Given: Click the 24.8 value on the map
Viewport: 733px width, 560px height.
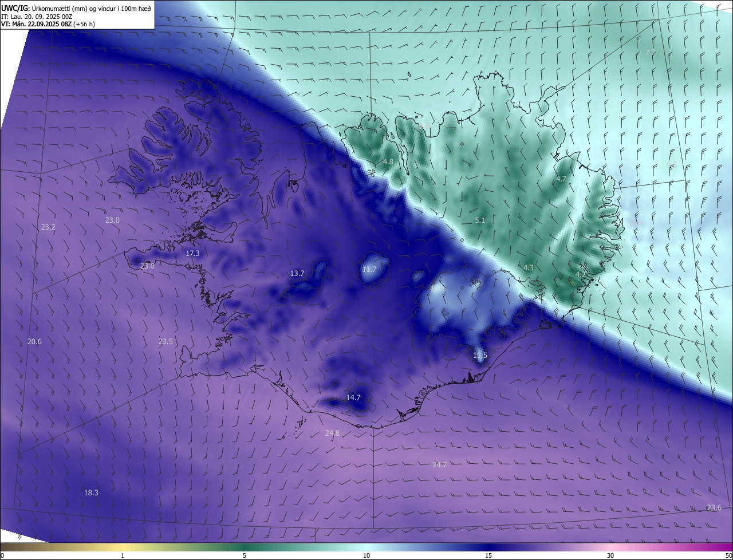Looking at the screenshot, I should tap(332, 433).
